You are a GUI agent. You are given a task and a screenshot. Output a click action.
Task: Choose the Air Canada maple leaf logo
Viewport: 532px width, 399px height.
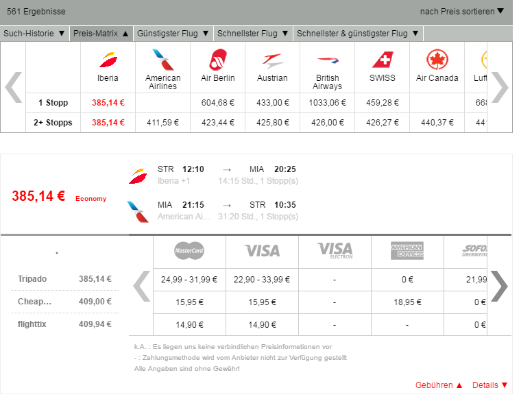click(x=437, y=60)
